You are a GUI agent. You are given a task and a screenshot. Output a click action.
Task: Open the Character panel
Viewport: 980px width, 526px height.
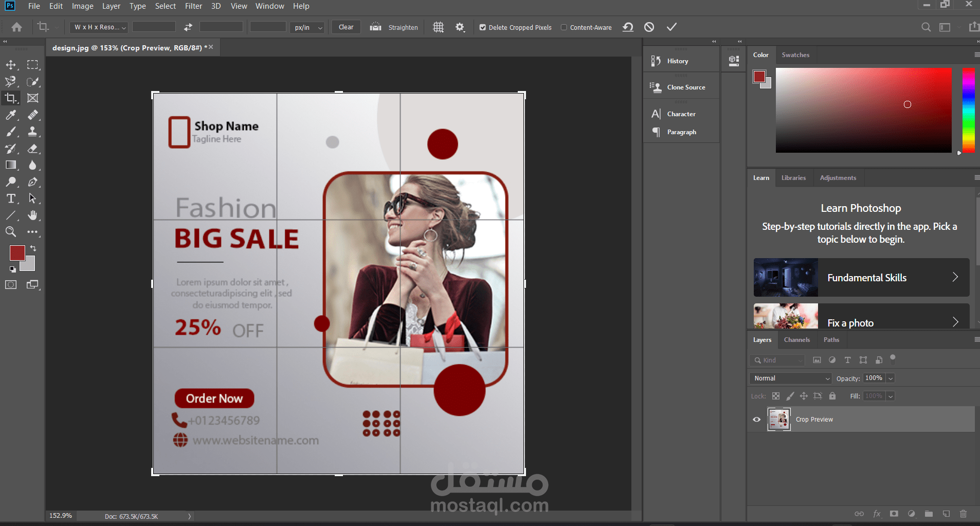tap(681, 114)
